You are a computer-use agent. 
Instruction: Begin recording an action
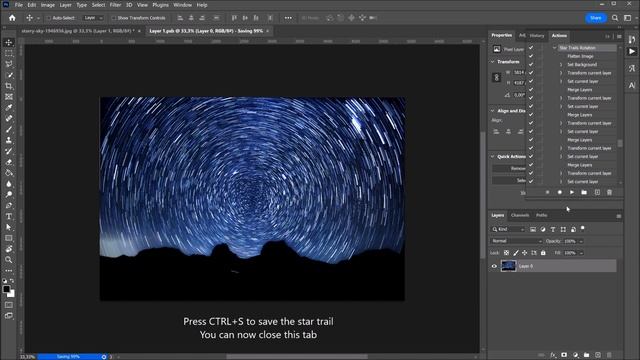click(x=560, y=192)
